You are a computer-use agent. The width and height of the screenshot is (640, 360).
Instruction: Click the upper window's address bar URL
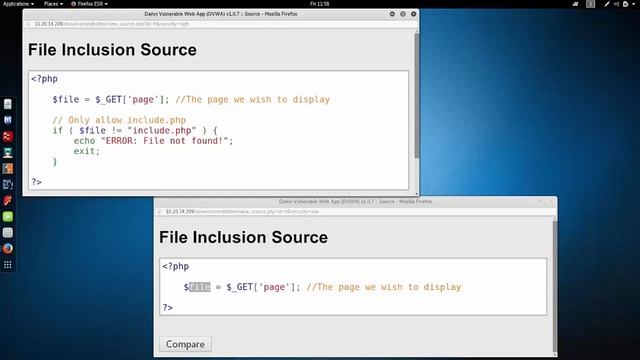[111, 24]
